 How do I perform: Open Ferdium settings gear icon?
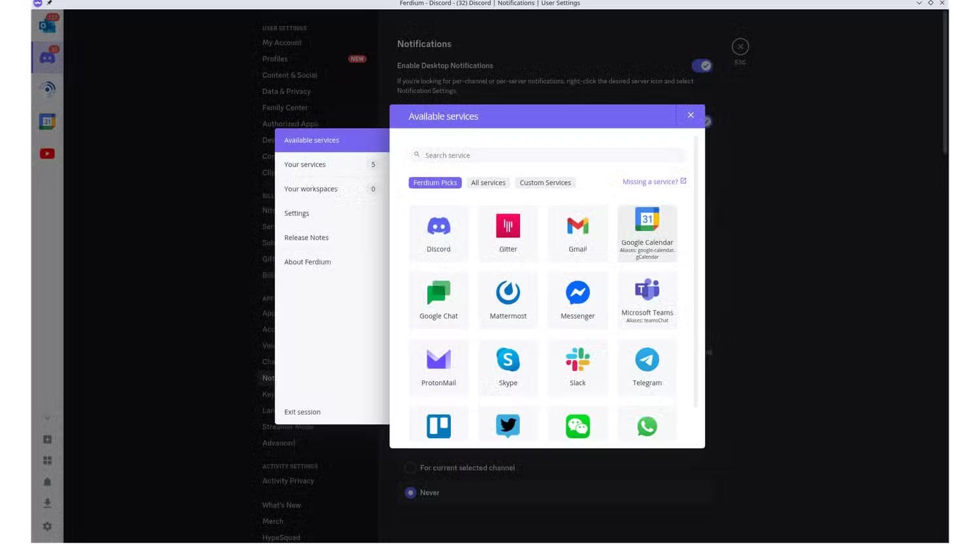47,526
